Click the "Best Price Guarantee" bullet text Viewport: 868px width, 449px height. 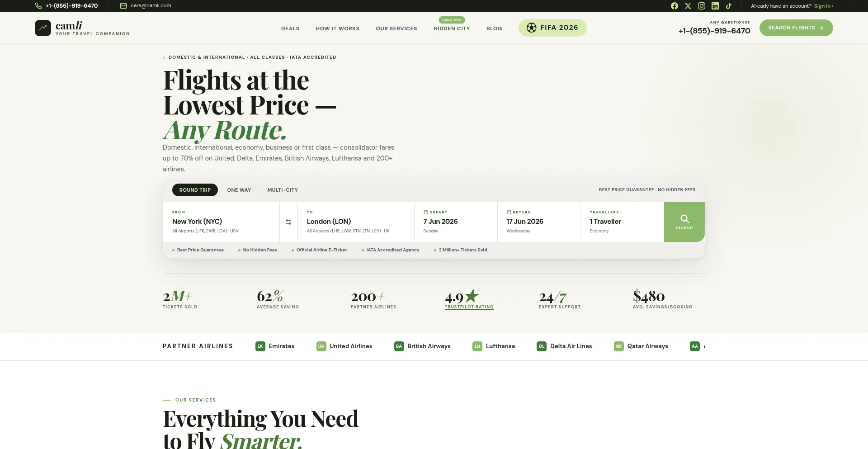(200, 250)
